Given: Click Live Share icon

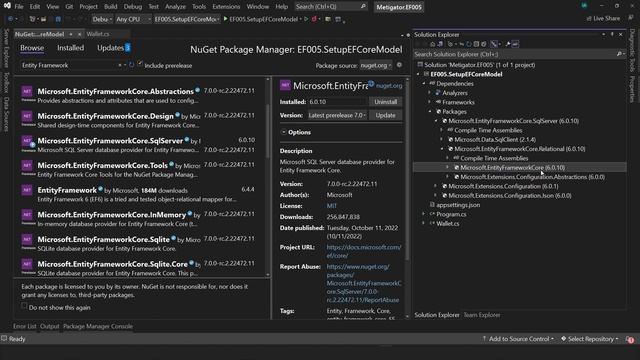Looking at the screenshot, I should (x=589, y=18).
